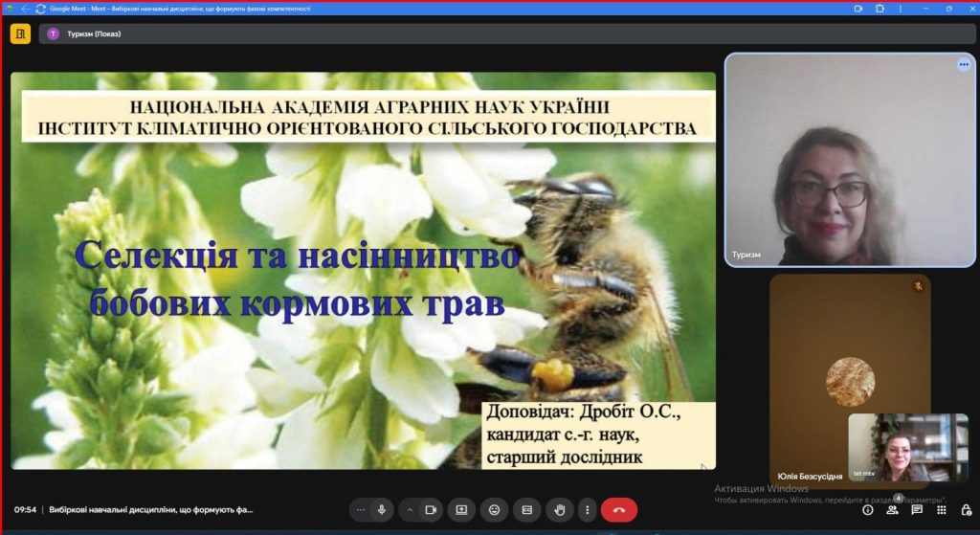Click the 'Туризм (Показ)' presentation label
This screenshot has height=535, width=980.
click(x=94, y=33)
